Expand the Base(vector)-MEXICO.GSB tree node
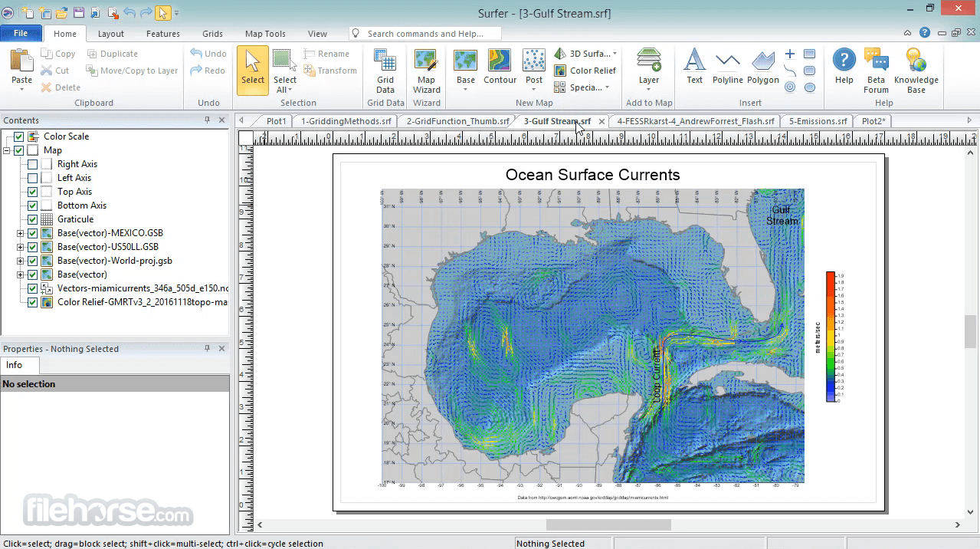Image resolution: width=980 pixels, height=549 pixels. pyautogui.click(x=21, y=233)
